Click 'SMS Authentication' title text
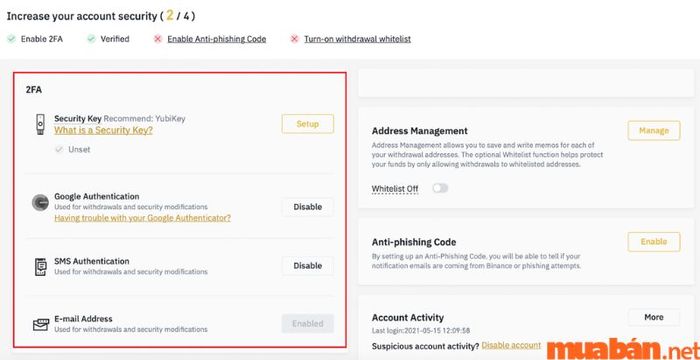700x360 pixels. pos(92,261)
